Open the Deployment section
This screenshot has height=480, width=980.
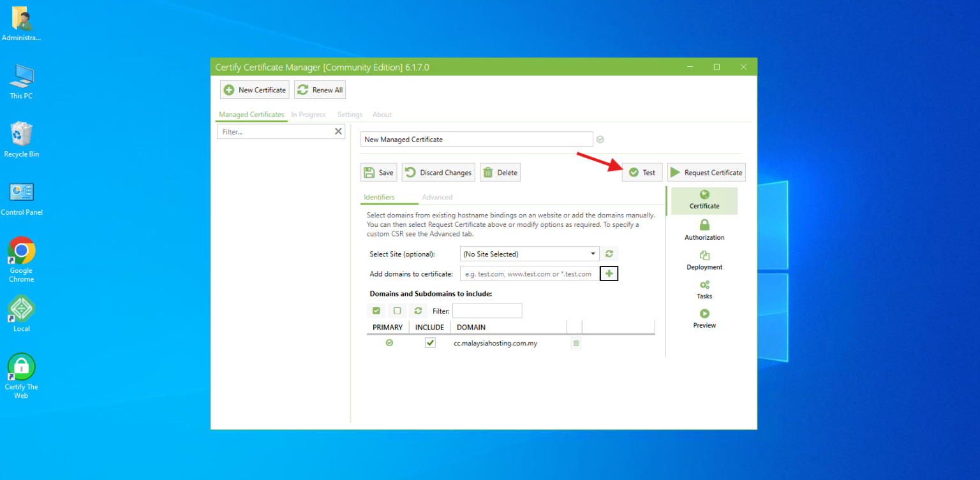pyautogui.click(x=704, y=260)
